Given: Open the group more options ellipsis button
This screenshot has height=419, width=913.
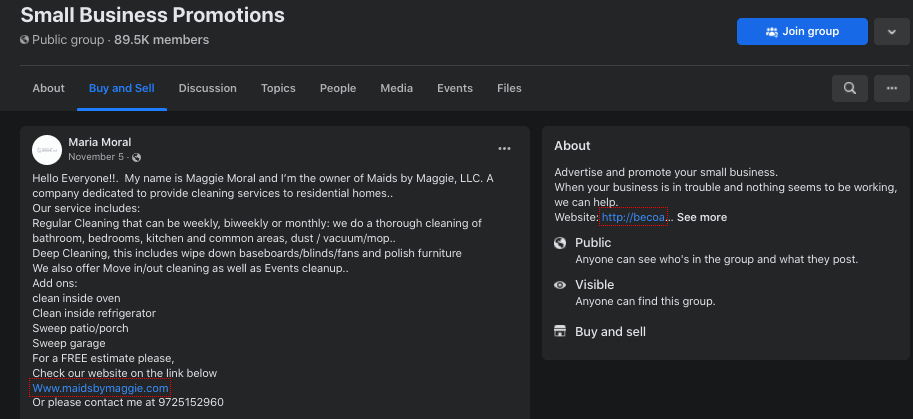Looking at the screenshot, I should 891,88.
